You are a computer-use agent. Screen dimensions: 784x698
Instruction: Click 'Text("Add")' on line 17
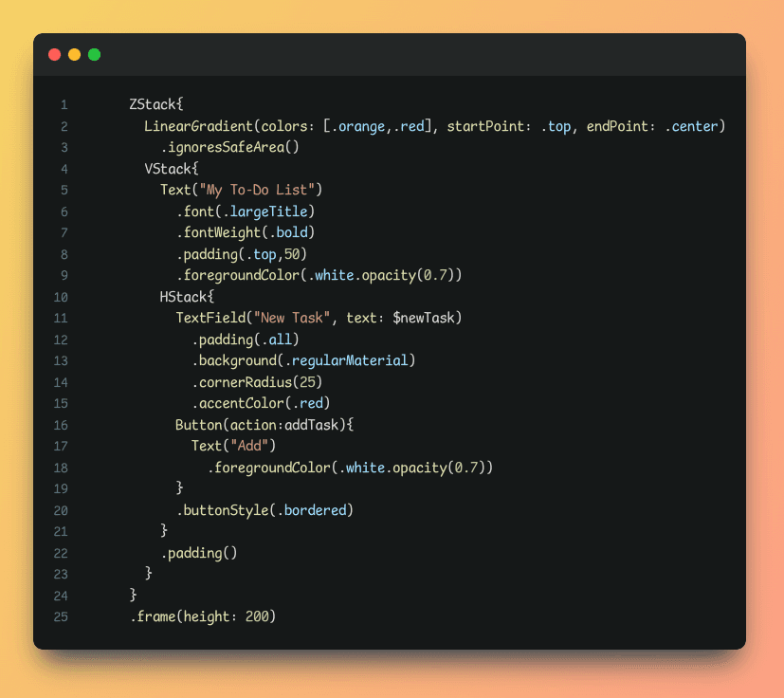233,446
